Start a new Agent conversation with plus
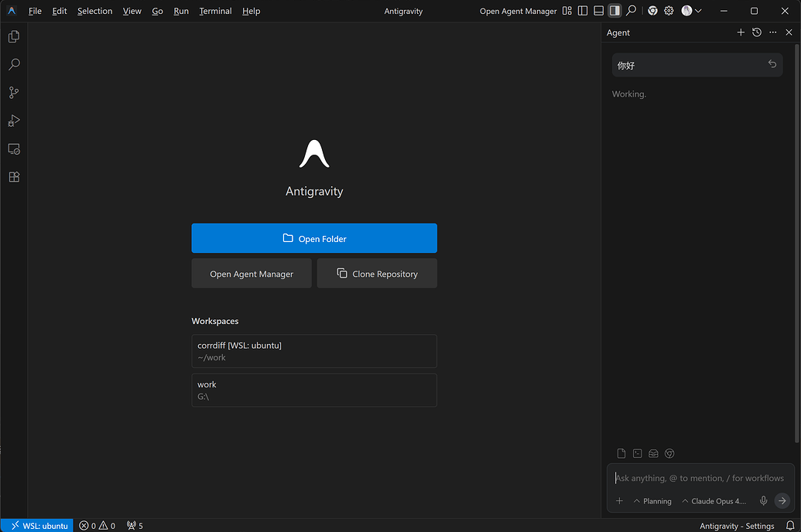This screenshot has width=801, height=532. click(741, 32)
